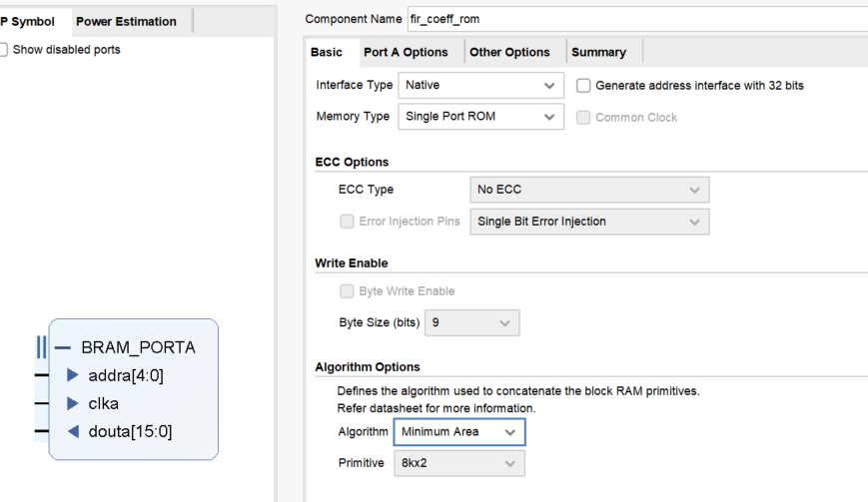Click the addra[4:0] input port arrow
Image resolution: width=868 pixels, height=502 pixels.
pos(73,375)
